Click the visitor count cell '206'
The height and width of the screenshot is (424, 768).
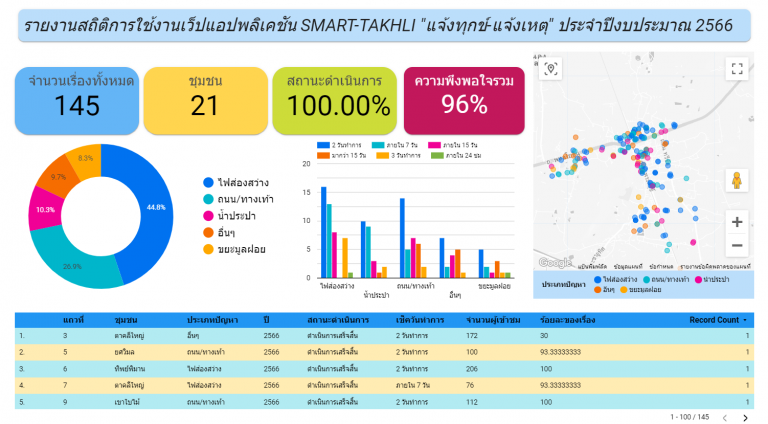click(x=472, y=369)
